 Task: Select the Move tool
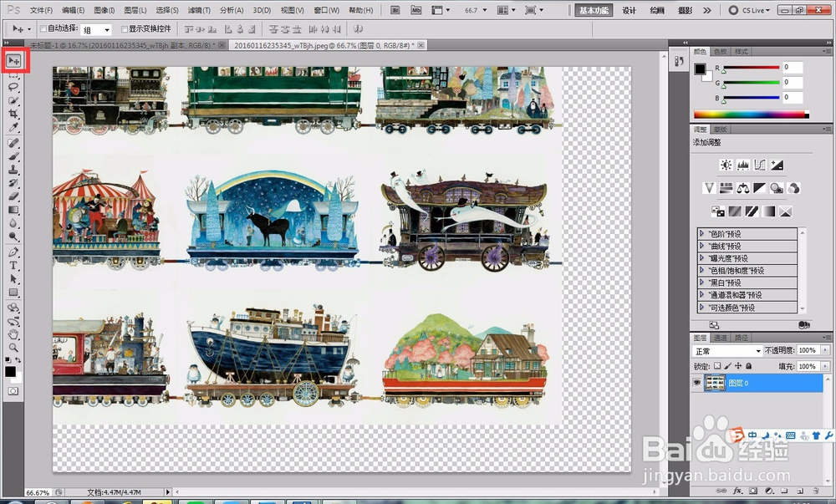[13, 61]
